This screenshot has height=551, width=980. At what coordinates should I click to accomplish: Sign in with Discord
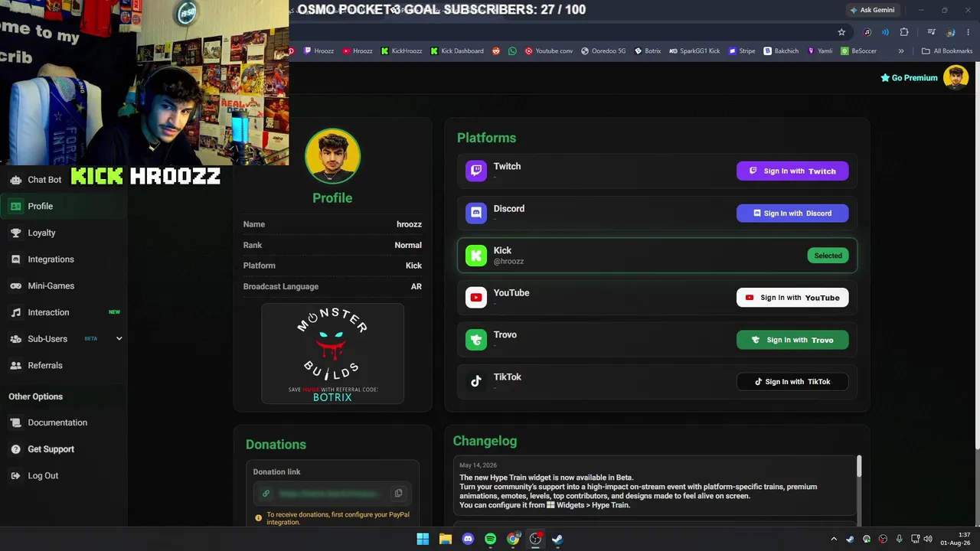coord(792,214)
